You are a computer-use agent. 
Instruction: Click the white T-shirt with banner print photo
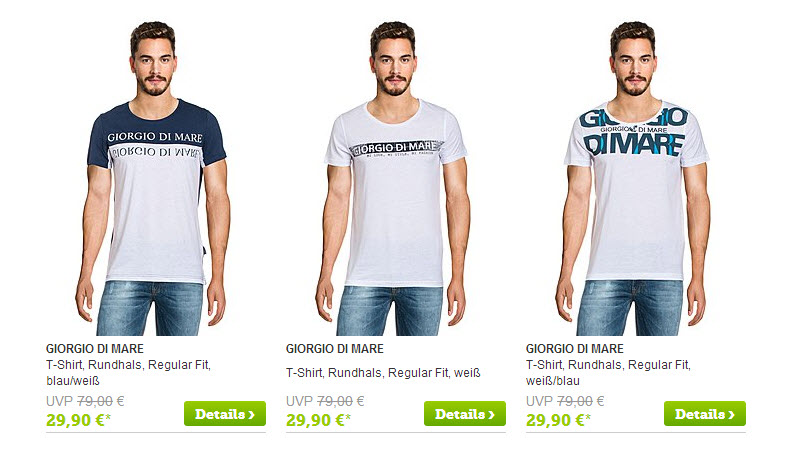393,179
